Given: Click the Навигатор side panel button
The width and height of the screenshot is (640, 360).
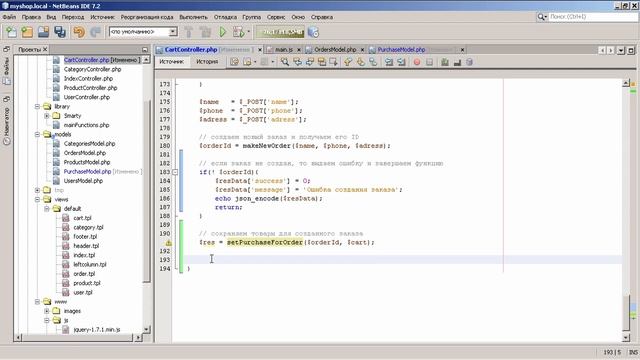Looking at the screenshot, I should 7,122.
